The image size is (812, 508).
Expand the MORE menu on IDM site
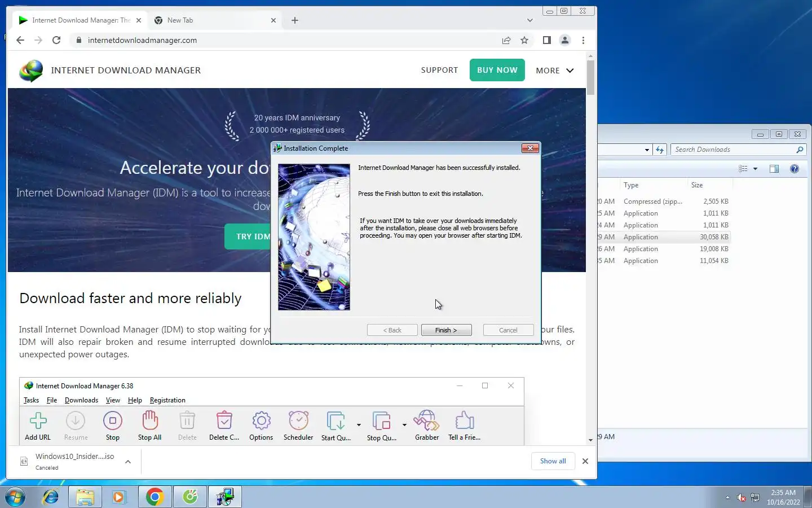(555, 71)
